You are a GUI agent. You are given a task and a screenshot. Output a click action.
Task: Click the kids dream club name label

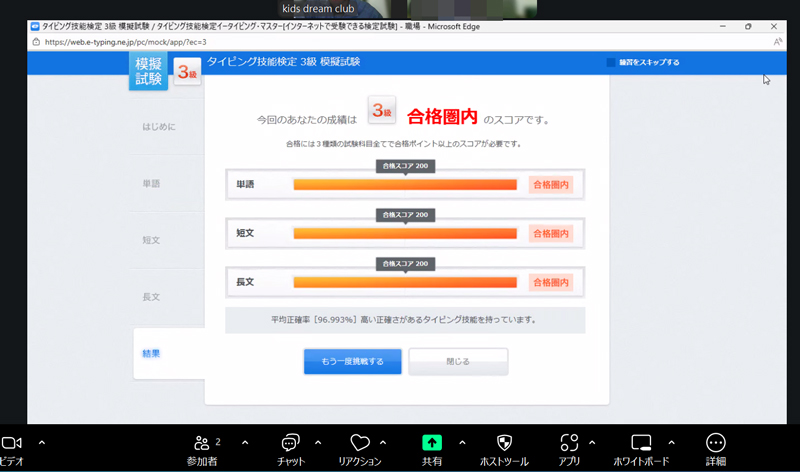[x=318, y=9]
